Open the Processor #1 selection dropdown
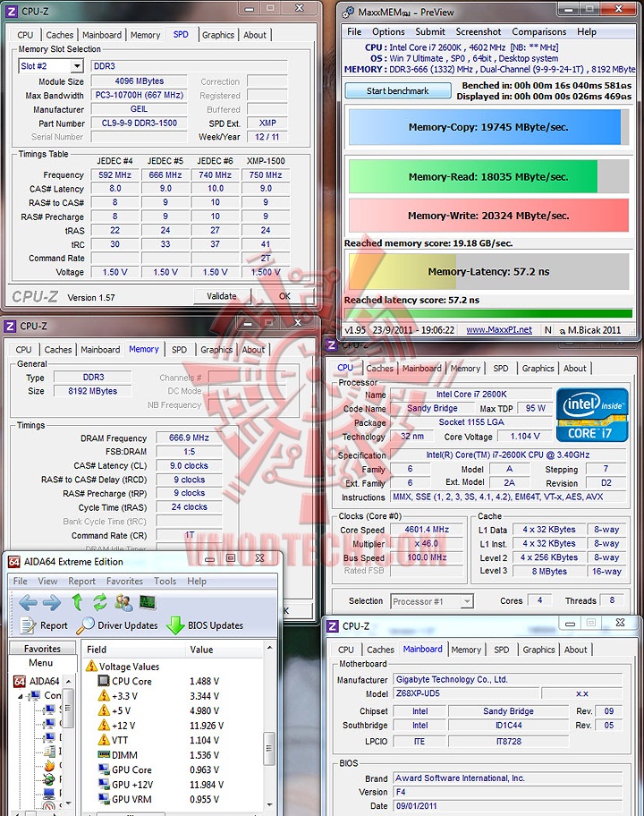Viewport: 644px width, 816px height. [467, 601]
